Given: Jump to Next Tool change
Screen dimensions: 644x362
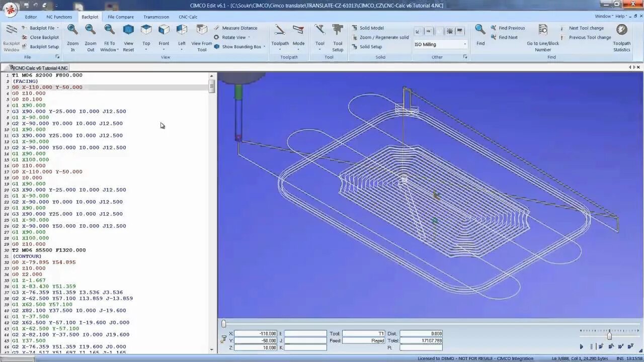Looking at the screenshot, I should 582,28.
